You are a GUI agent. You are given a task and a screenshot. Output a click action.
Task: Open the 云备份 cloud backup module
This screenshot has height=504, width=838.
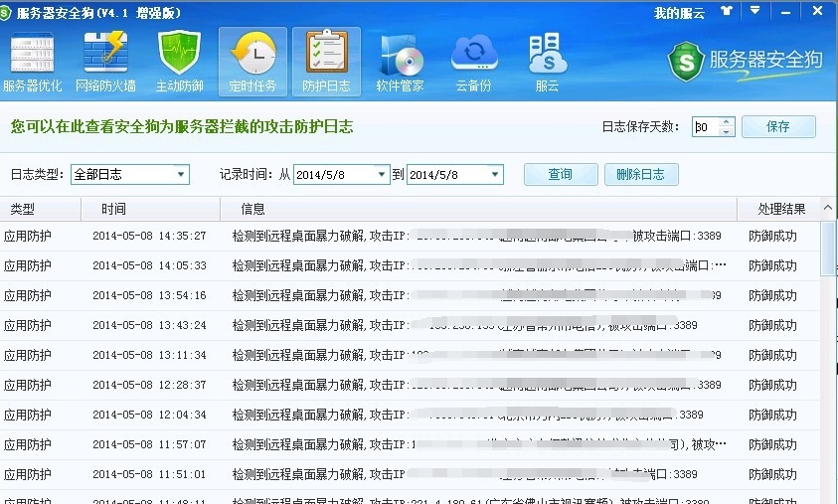point(473,62)
